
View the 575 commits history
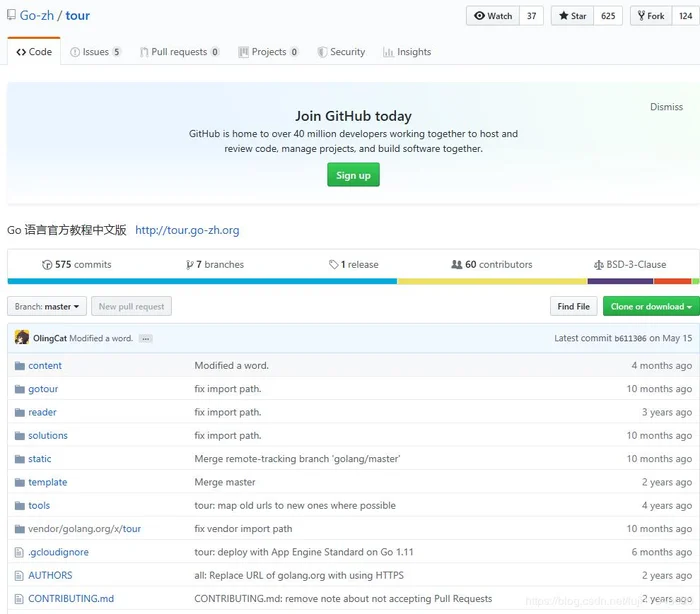76,264
